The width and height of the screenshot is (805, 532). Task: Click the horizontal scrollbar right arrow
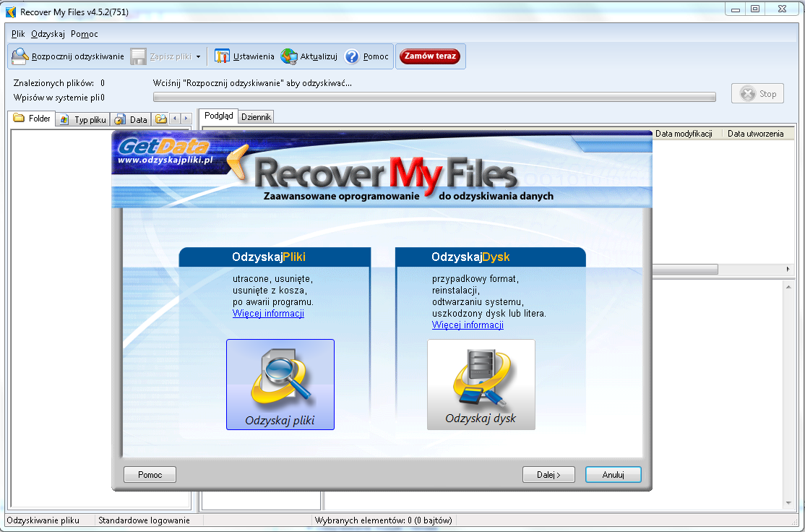tap(788, 270)
